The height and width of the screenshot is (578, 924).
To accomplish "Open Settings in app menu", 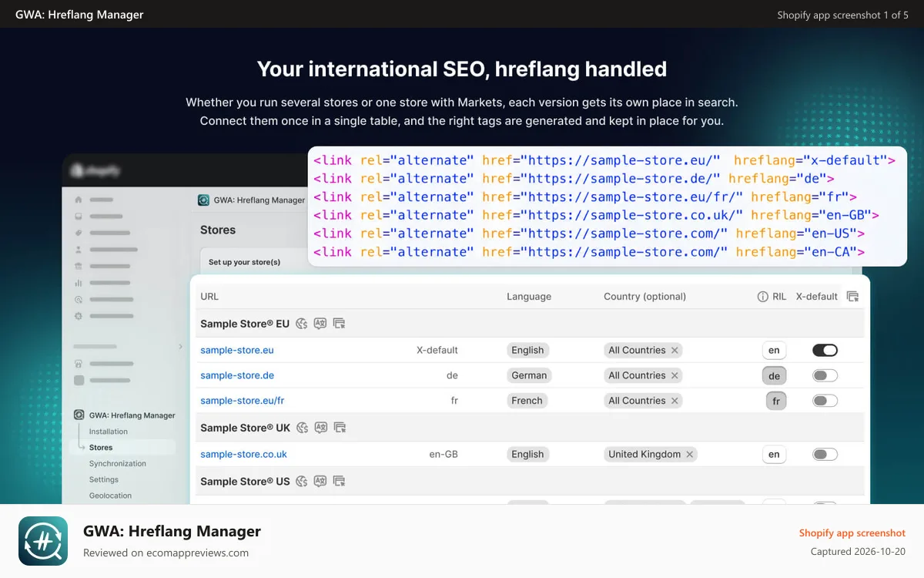I will tap(104, 480).
